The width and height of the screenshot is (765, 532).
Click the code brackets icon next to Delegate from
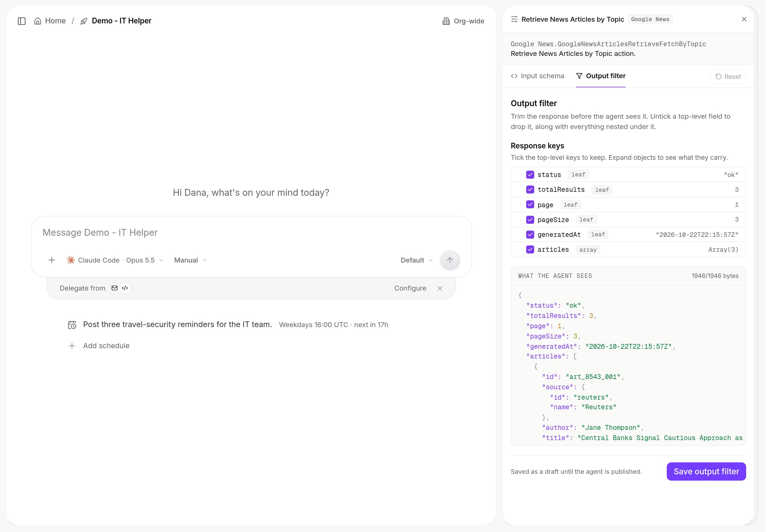point(125,288)
